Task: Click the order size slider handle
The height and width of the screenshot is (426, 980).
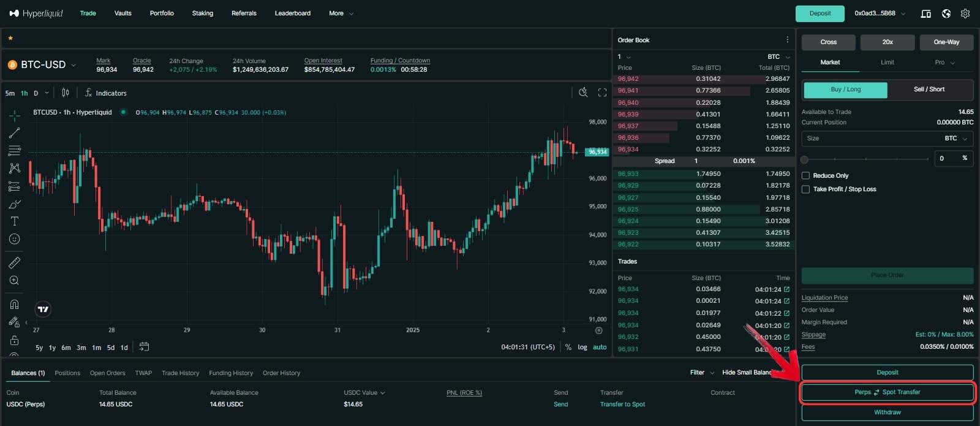Action: pyautogui.click(x=805, y=159)
